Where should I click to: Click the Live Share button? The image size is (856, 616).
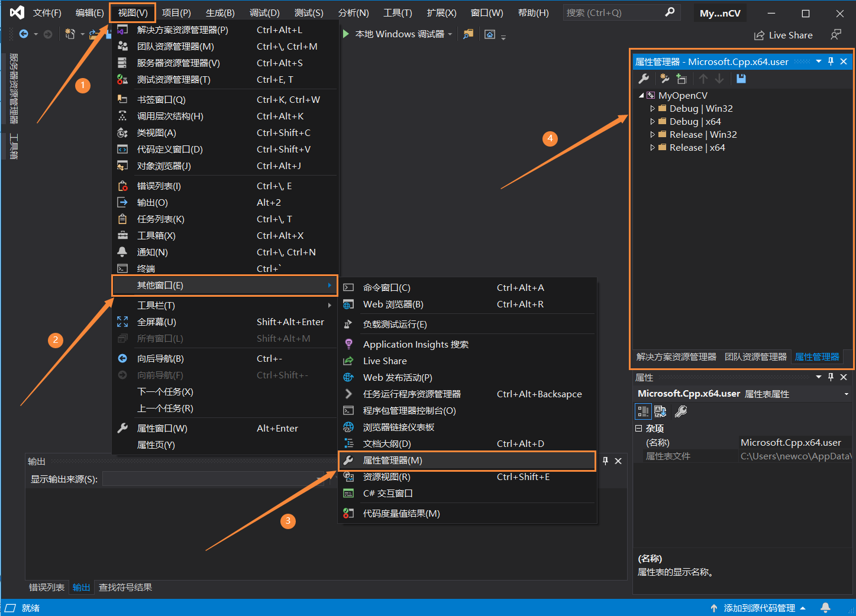pos(783,35)
